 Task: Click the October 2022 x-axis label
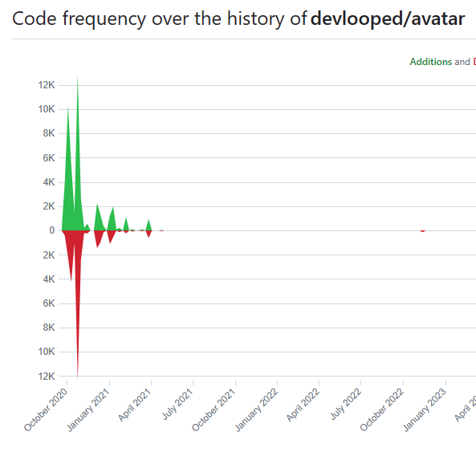(x=382, y=409)
